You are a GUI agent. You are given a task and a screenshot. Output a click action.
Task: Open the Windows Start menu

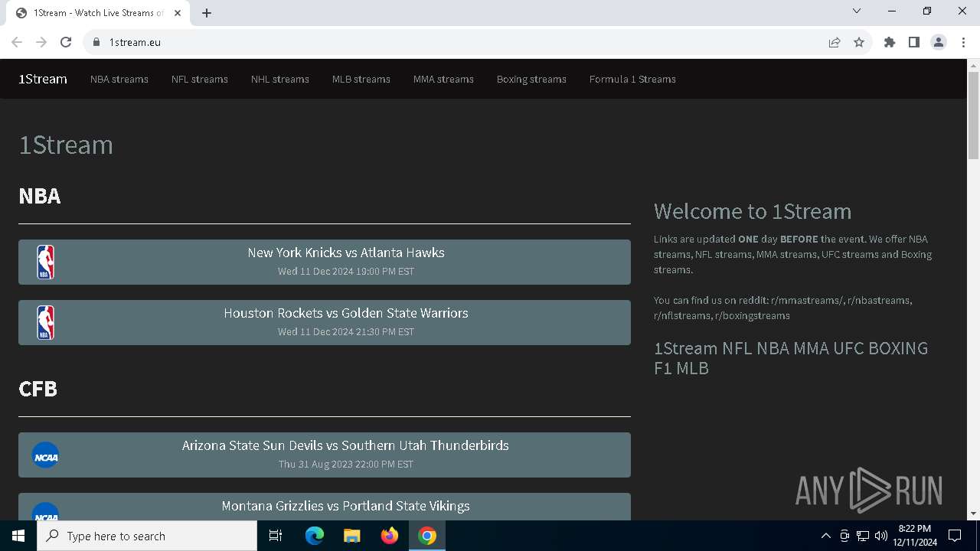point(18,536)
